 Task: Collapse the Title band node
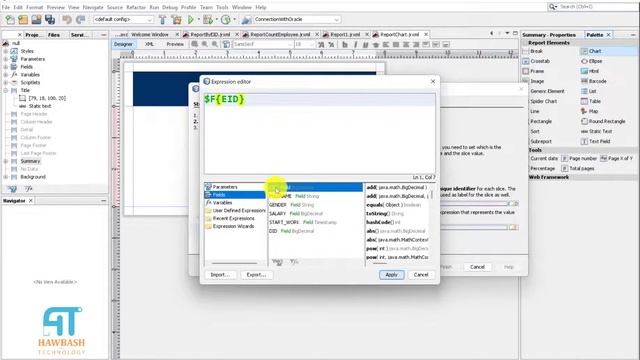click(6, 90)
